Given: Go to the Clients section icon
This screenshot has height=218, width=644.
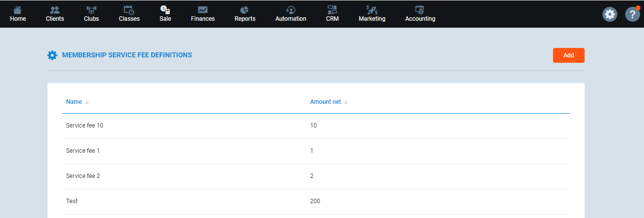Looking at the screenshot, I should [55, 10].
